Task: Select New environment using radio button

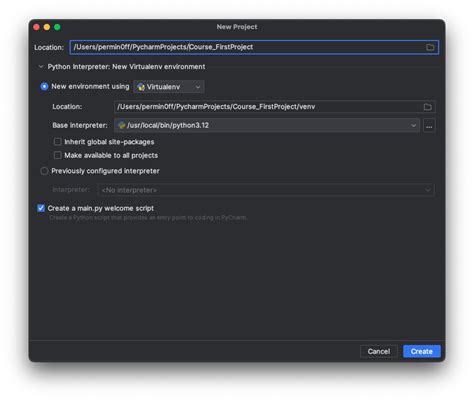Action: tap(44, 87)
